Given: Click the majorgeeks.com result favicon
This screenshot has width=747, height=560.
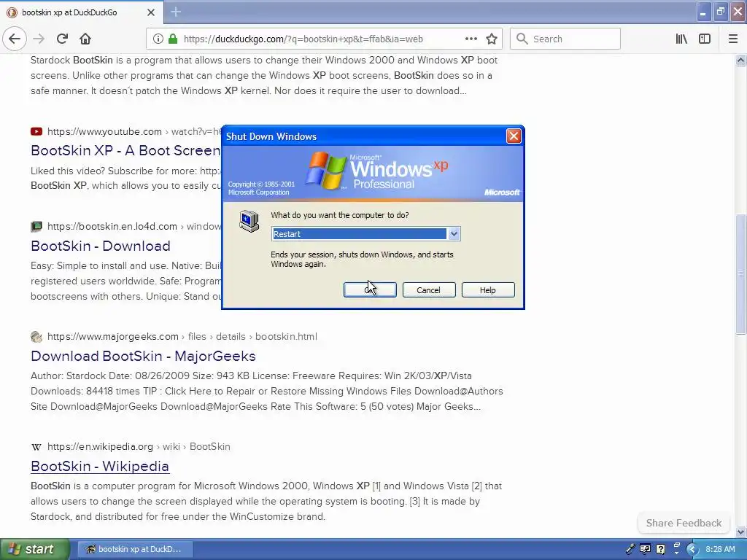Looking at the screenshot, I should click(x=36, y=336).
